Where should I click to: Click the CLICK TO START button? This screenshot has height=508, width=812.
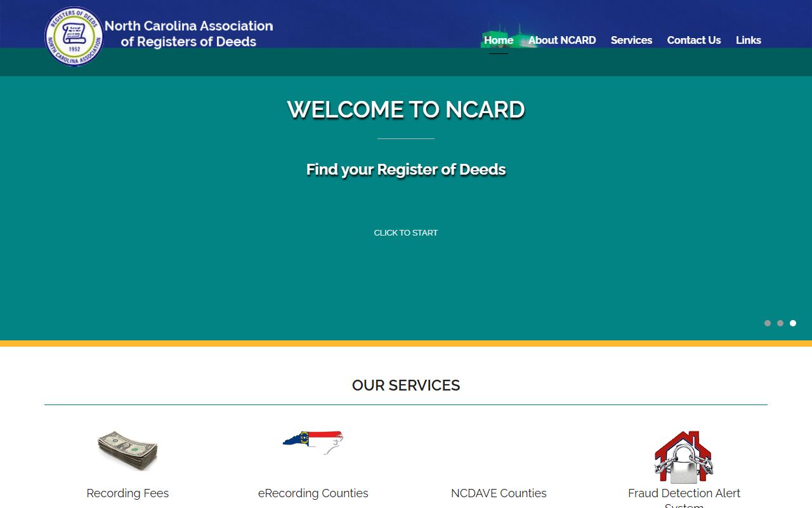[406, 233]
